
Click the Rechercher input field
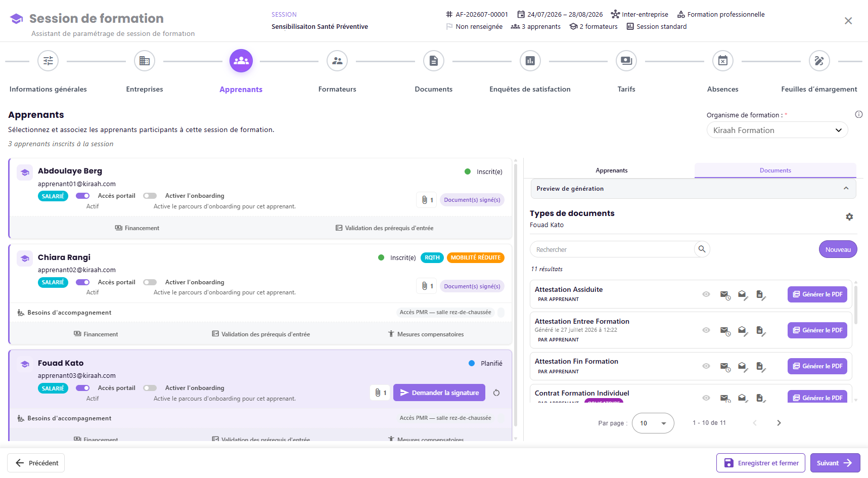tap(613, 249)
